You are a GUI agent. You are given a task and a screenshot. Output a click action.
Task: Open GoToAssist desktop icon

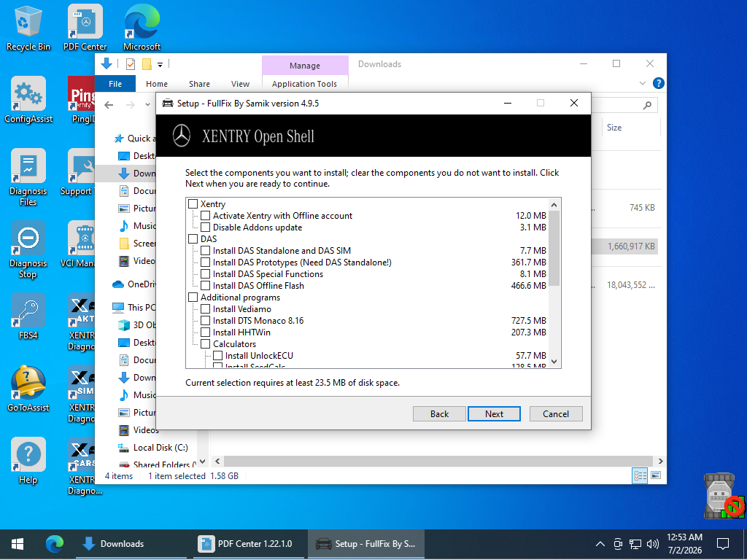(x=28, y=389)
